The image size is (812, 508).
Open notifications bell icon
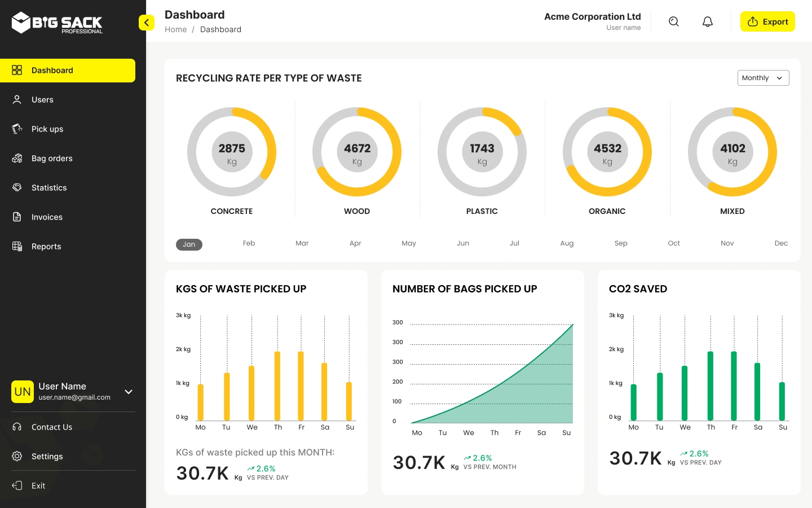click(708, 21)
